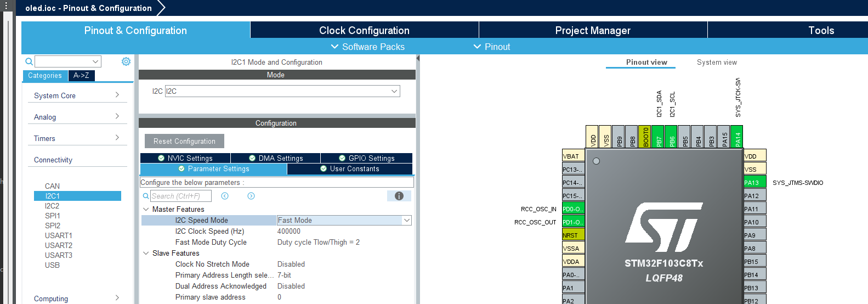
Task: Go to next search result arrow
Action: point(251,196)
